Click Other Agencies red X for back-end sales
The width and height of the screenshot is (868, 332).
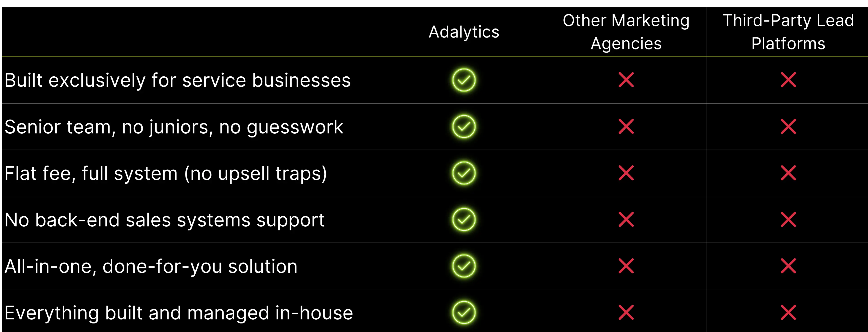coord(626,220)
